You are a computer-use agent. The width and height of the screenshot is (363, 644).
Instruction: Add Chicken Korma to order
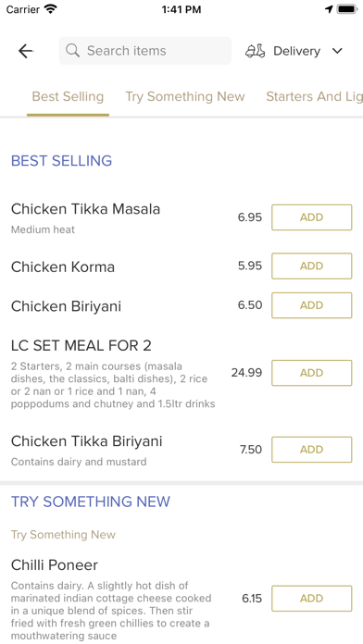312,266
